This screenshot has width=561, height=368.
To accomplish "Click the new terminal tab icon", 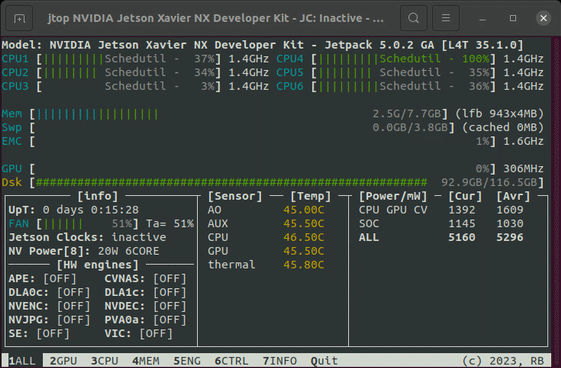I will (x=19, y=18).
